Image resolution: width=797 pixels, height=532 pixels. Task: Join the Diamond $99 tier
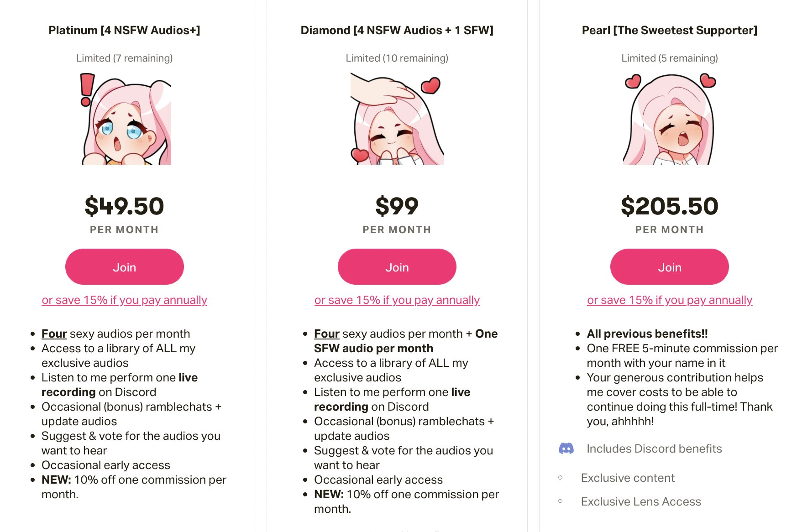[397, 267]
